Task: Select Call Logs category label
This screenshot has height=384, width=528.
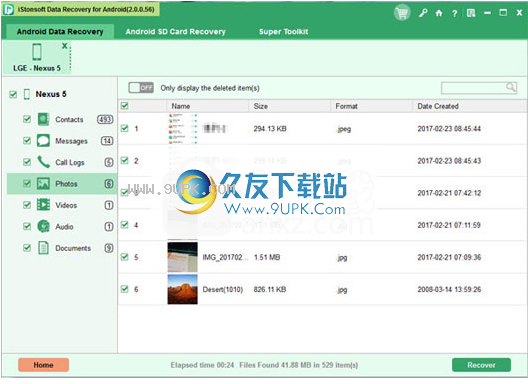Action: [70, 162]
